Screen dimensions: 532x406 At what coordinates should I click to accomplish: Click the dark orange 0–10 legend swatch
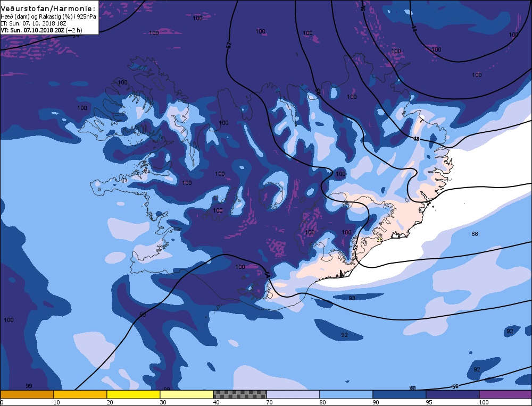[x=27, y=394]
